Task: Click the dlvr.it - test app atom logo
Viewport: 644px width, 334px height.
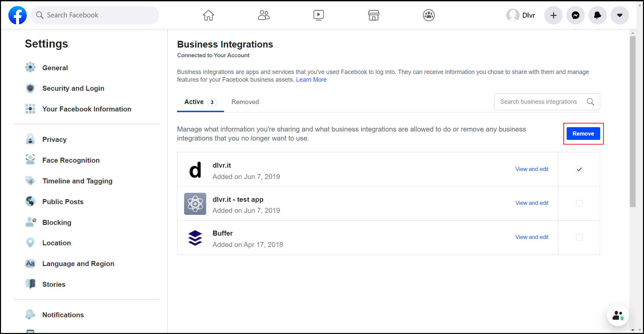Action: coord(195,203)
